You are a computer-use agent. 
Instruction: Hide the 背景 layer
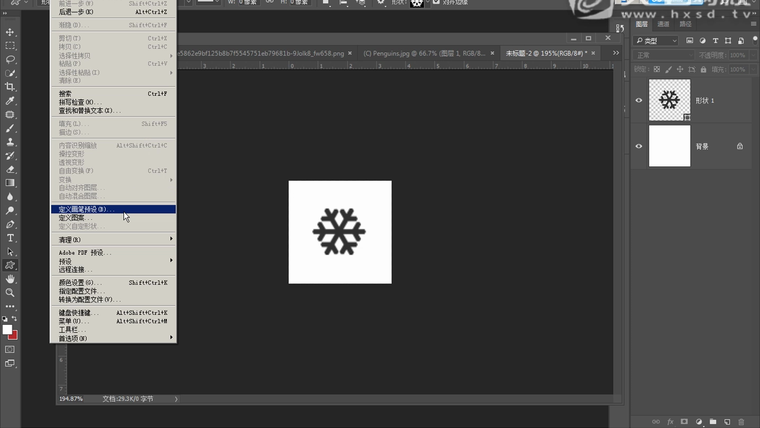639,146
